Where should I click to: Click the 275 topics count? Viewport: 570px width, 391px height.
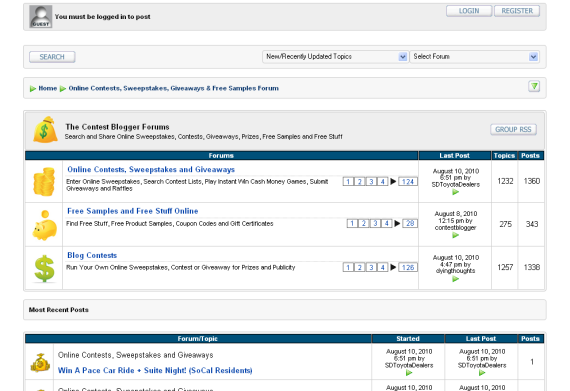[505, 224]
